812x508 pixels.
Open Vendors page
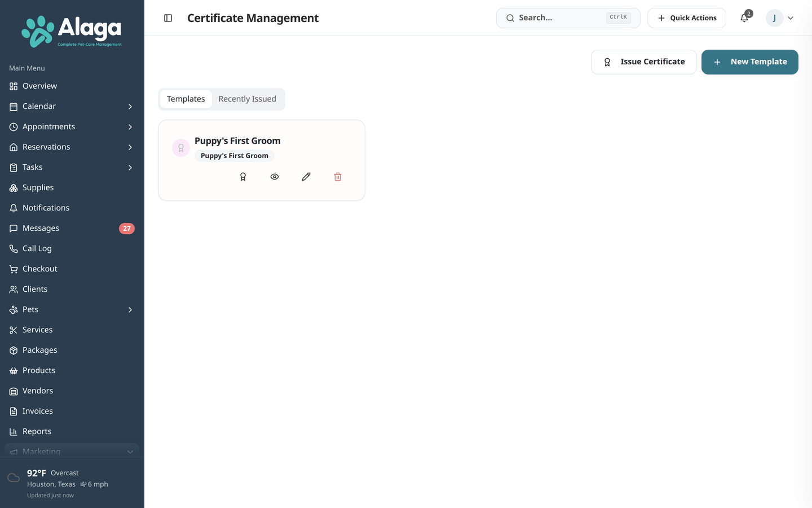72,391
